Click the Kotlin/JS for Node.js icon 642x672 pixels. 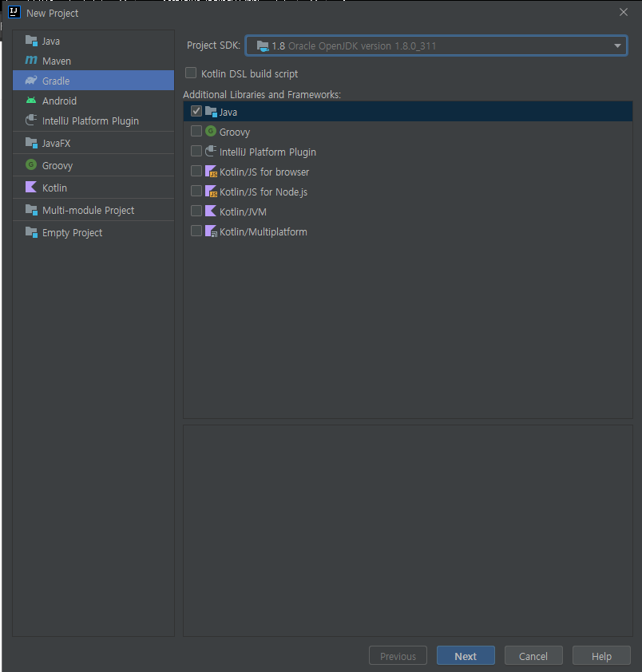(211, 191)
